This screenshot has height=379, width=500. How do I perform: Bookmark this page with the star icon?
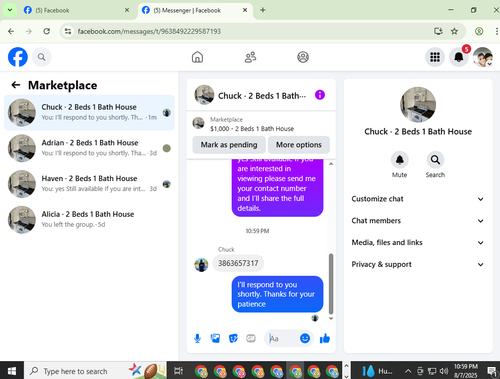454,31
